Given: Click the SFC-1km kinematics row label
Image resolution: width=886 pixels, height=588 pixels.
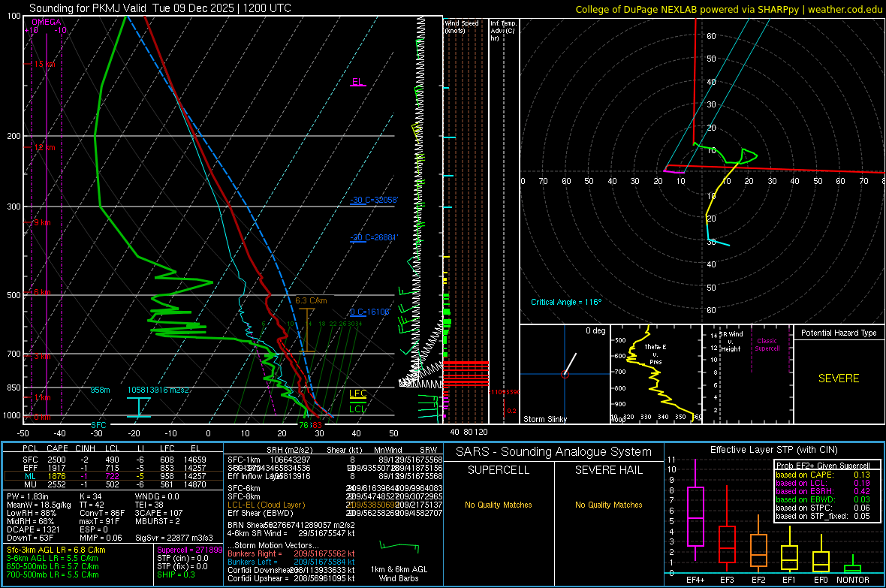Looking at the screenshot, I should 244,460.
